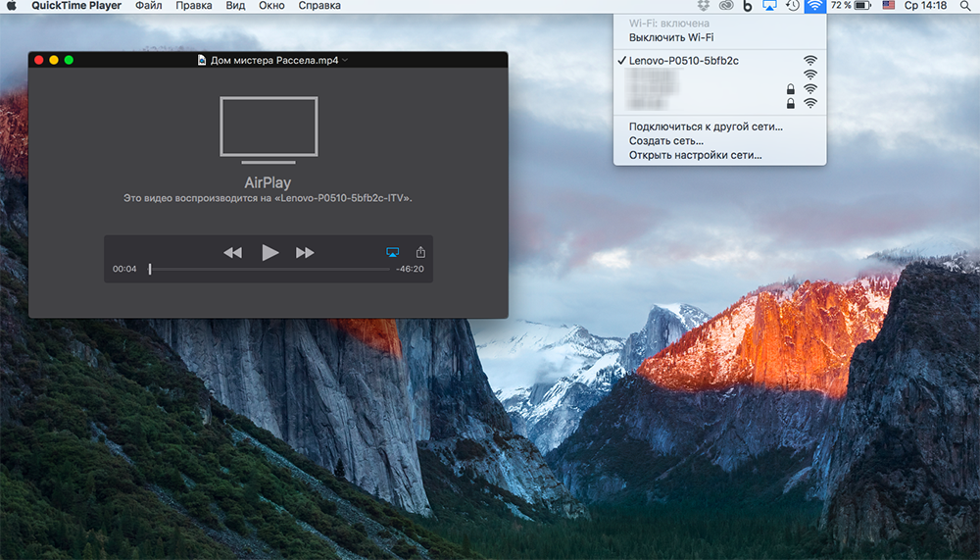Open the Справка menu

(x=319, y=6)
